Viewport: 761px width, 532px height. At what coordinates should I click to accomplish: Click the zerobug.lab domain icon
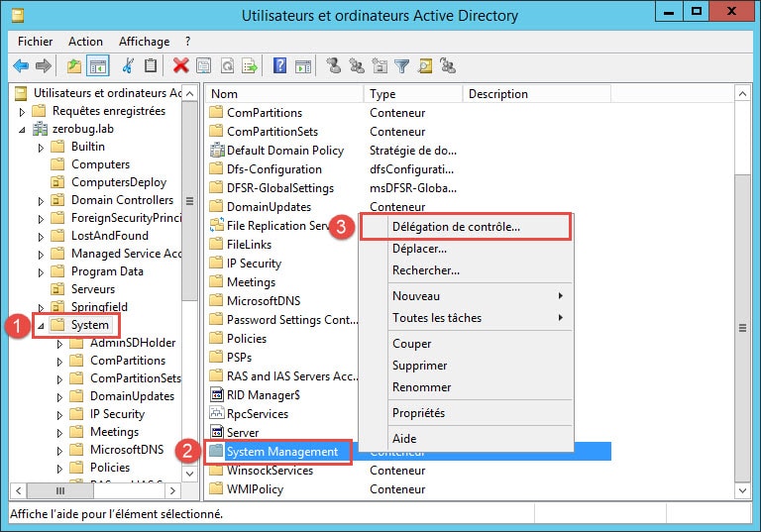click(40, 129)
